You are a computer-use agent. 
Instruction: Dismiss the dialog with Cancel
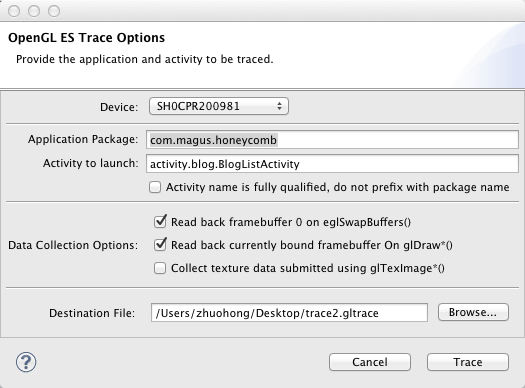click(x=370, y=362)
